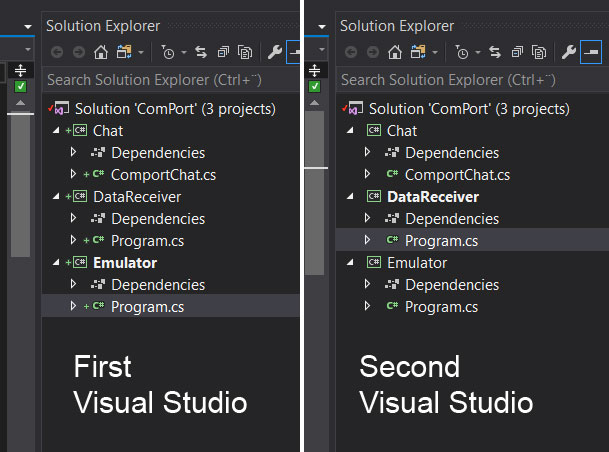Open switch views dropdown arrow in second Solution Explorer
609x452 pixels.
point(435,52)
